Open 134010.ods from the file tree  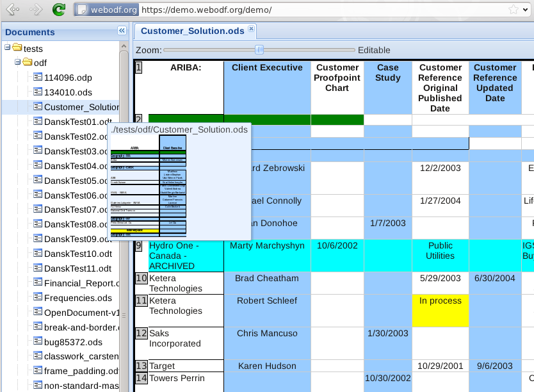(68, 92)
